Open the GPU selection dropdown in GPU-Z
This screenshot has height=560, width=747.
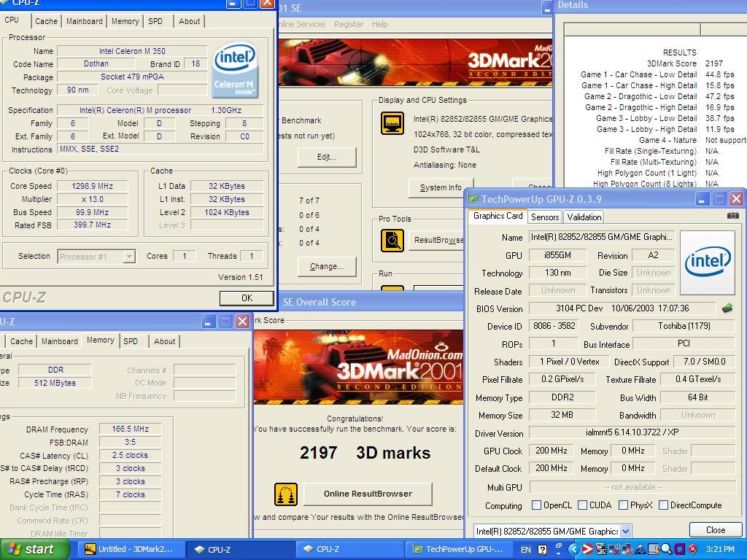pyautogui.click(x=625, y=531)
